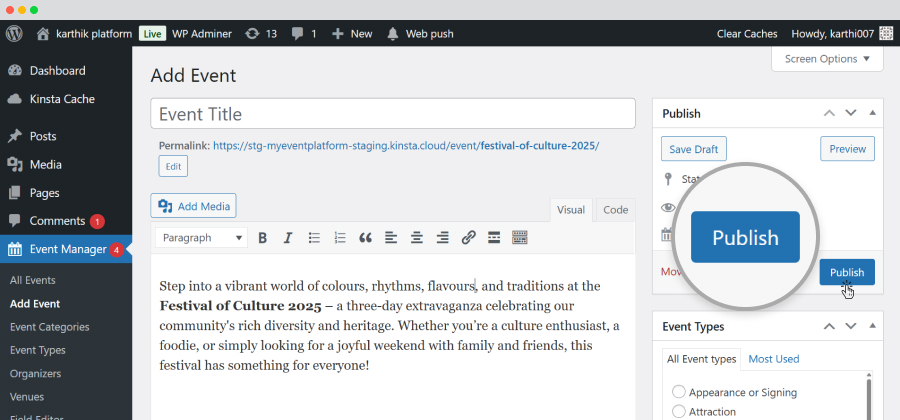The height and width of the screenshot is (420, 900).
Task: Click the Event Title input field
Action: point(393,114)
